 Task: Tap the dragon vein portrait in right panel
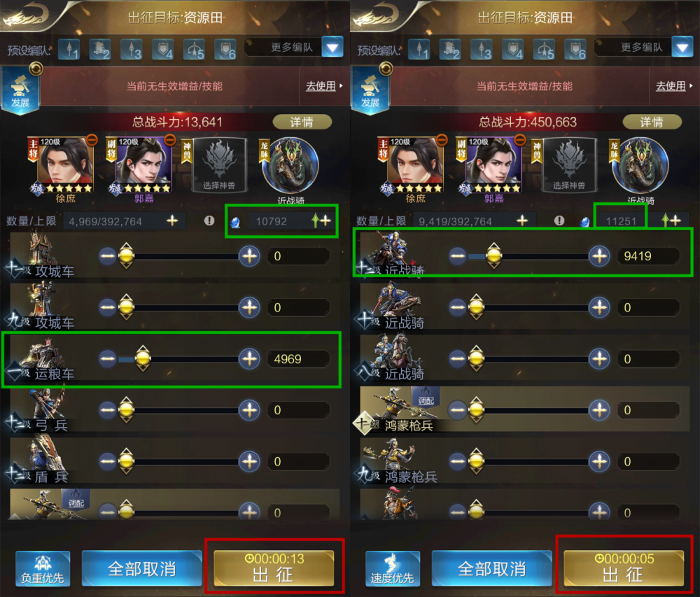click(640, 165)
